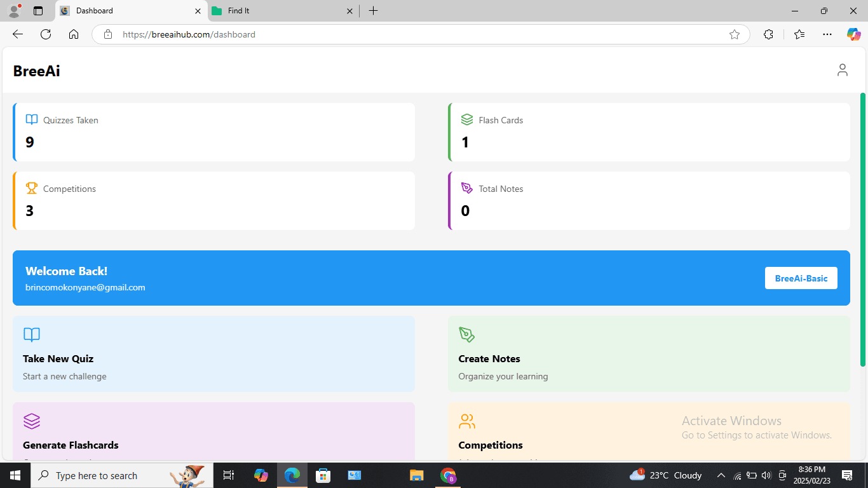Open the clock and calendar flyout
The width and height of the screenshot is (868, 488).
point(811,475)
